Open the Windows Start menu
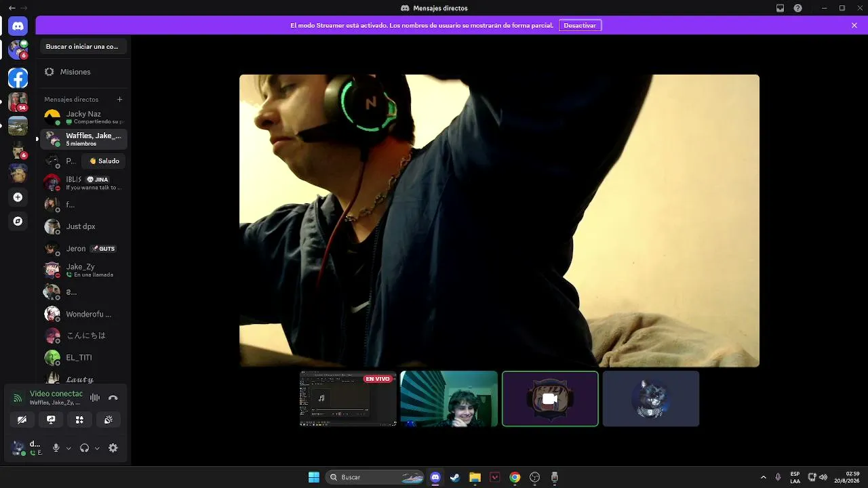This screenshot has height=488, width=868. tap(314, 477)
